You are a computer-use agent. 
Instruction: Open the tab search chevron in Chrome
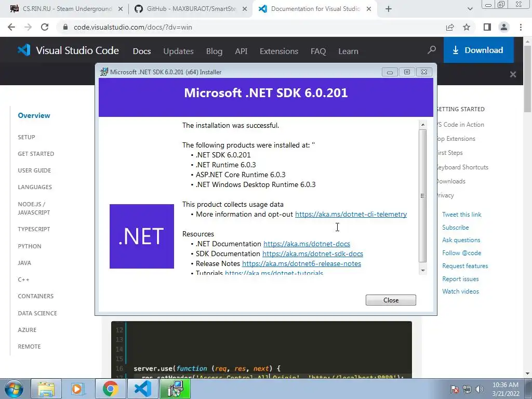coord(470,9)
